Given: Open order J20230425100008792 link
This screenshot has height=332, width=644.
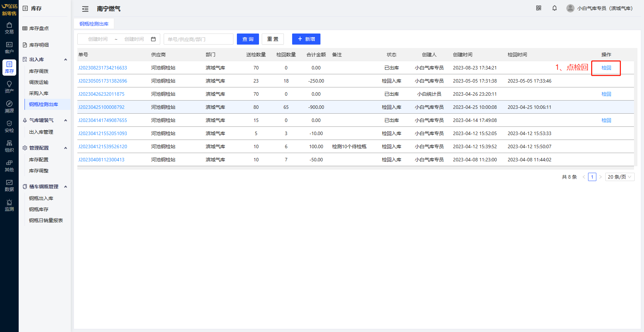Looking at the screenshot, I should coord(101,107).
